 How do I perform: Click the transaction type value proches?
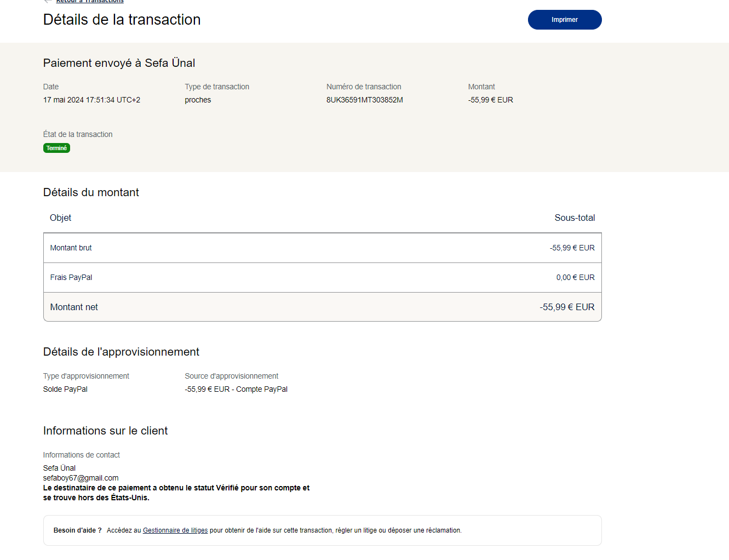(x=198, y=100)
